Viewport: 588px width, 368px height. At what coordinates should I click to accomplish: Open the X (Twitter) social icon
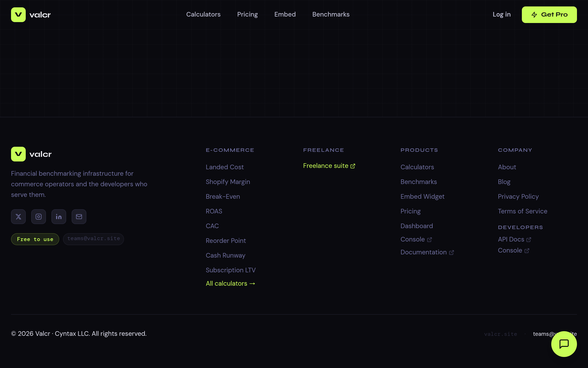click(18, 217)
